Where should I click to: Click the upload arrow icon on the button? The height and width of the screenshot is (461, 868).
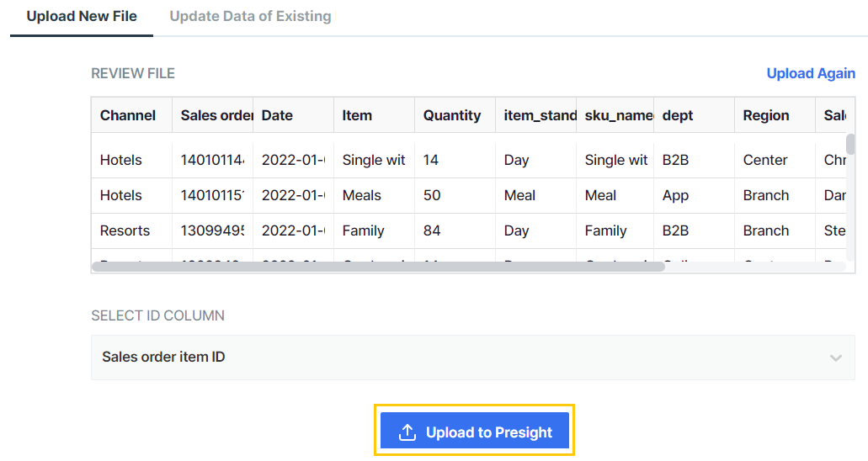tap(407, 432)
